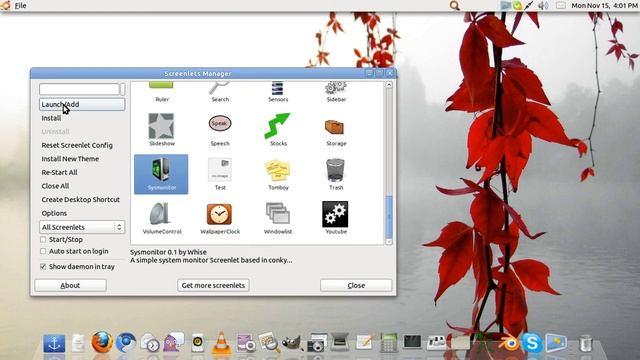This screenshot has width=640, height=360.
Task: Select the Youtube gears icon
Action: click(335, 214)
